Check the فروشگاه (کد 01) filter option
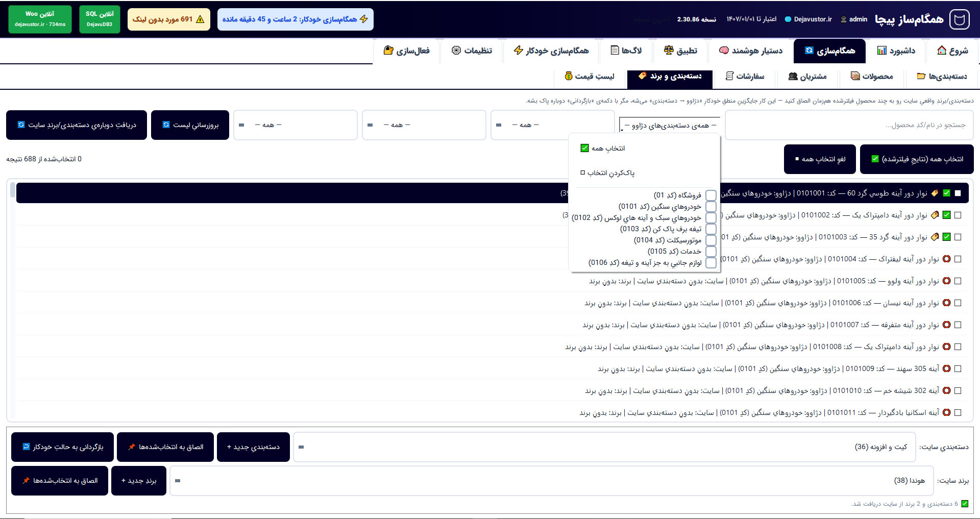This screenshot has height=519, width=980. pyautogui.click(x=711, y=195)
